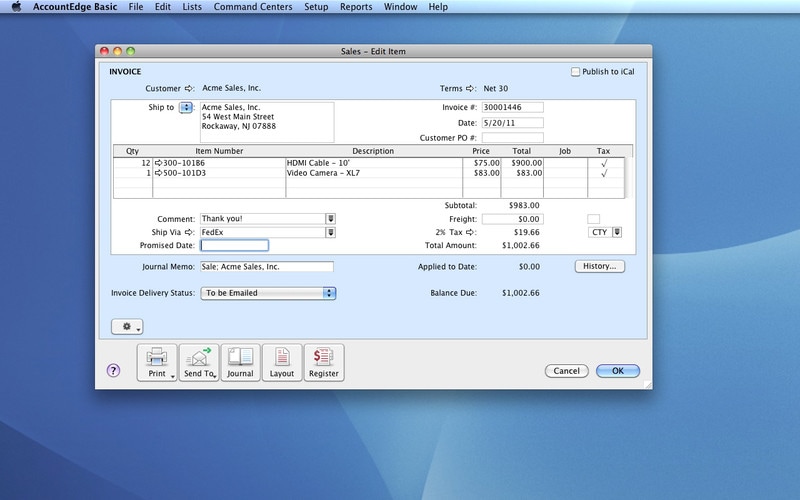Click Acme Sales, Inc. customer name
This screenshot has width=800, height=500.
pos(232,88)
